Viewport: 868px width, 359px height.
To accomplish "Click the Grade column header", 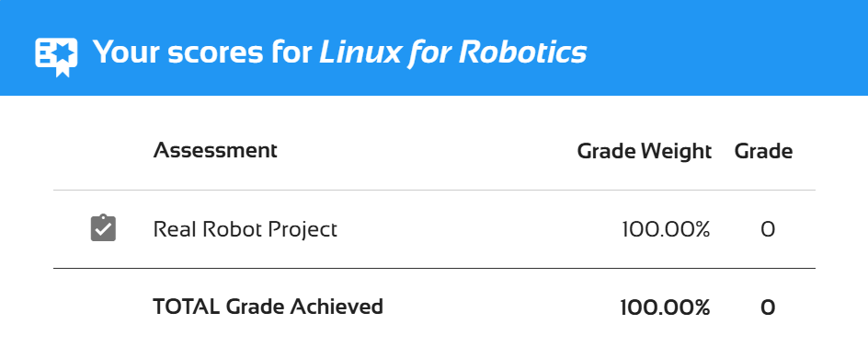I will click(763, 151).
